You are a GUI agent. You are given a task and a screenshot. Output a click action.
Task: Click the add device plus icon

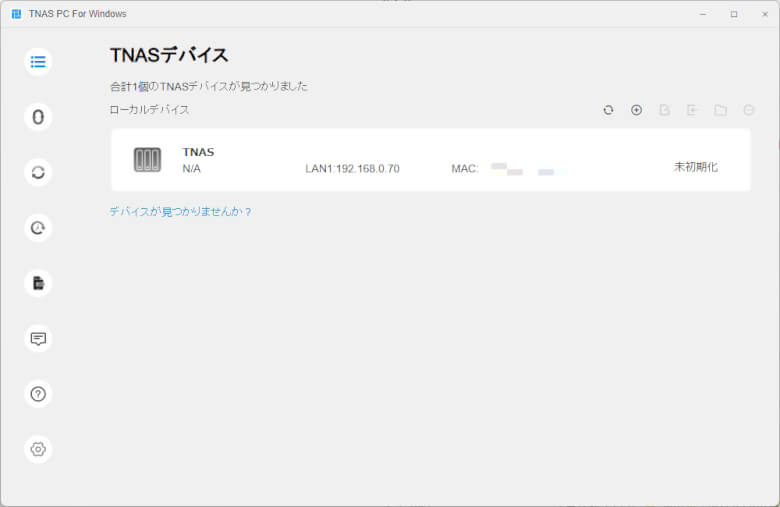coord(636,110)
